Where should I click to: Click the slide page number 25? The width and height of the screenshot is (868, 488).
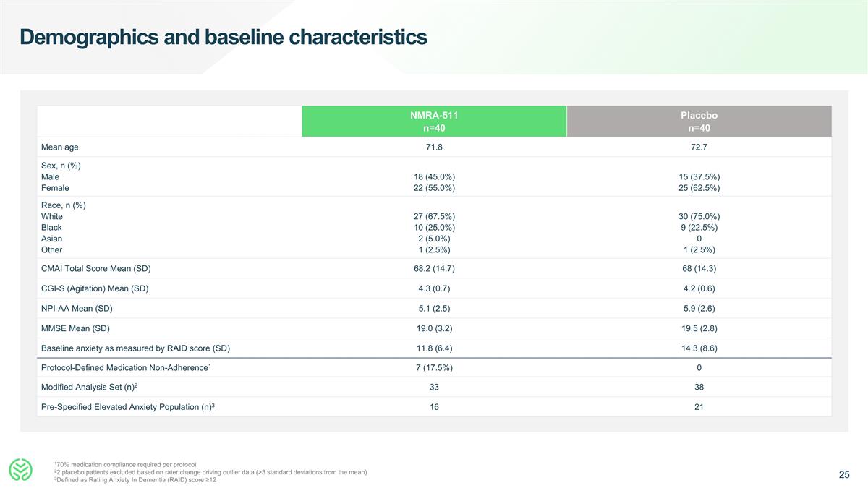pyautogui.click(x=844, y=475)
